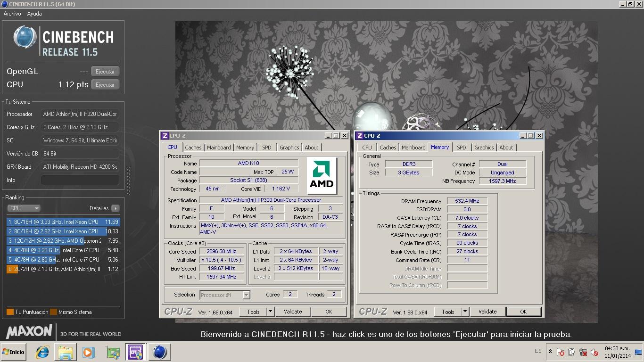Click OK in CPU-Z CPU window
The height and width of the screenshot is (362, 644).
coord(329,312)
